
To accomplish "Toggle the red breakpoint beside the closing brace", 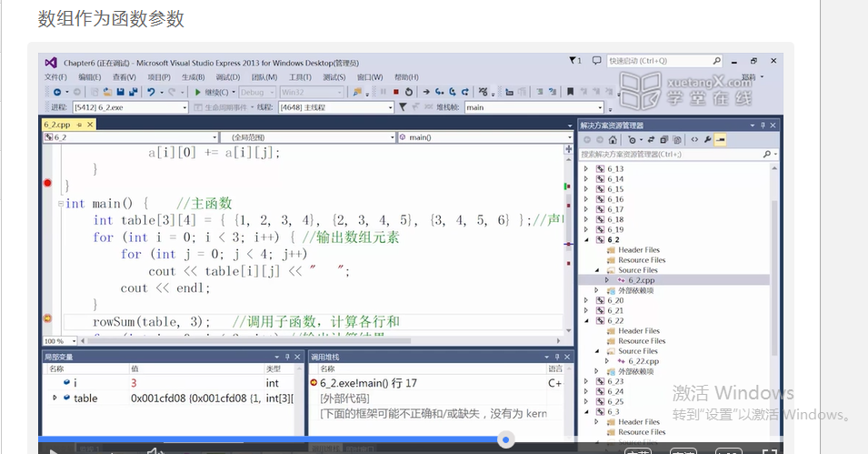I will 47,183.
